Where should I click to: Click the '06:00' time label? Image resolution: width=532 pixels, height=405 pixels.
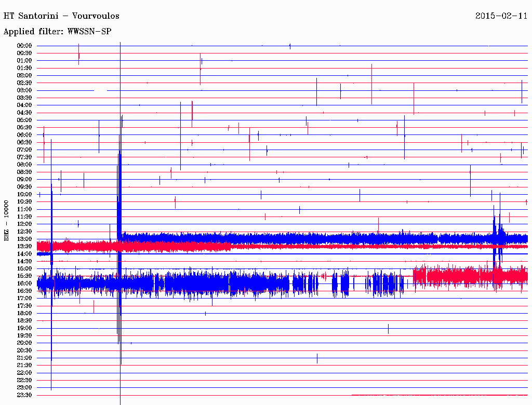point(24,135)
